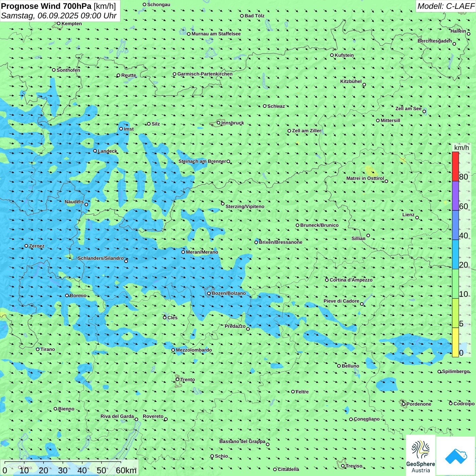
Task: Click the purple 60–80 km/h legend band
Action: (x=455, y=196)
